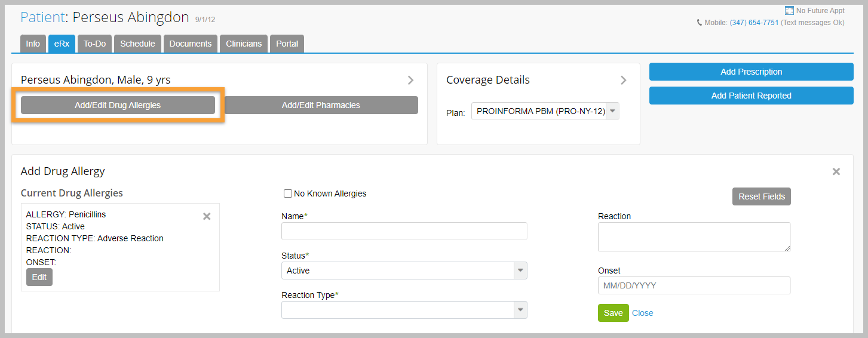Open the Reaction Type dropdown
This screenshot has width=868, height=338.
click(x=520, y=310)
